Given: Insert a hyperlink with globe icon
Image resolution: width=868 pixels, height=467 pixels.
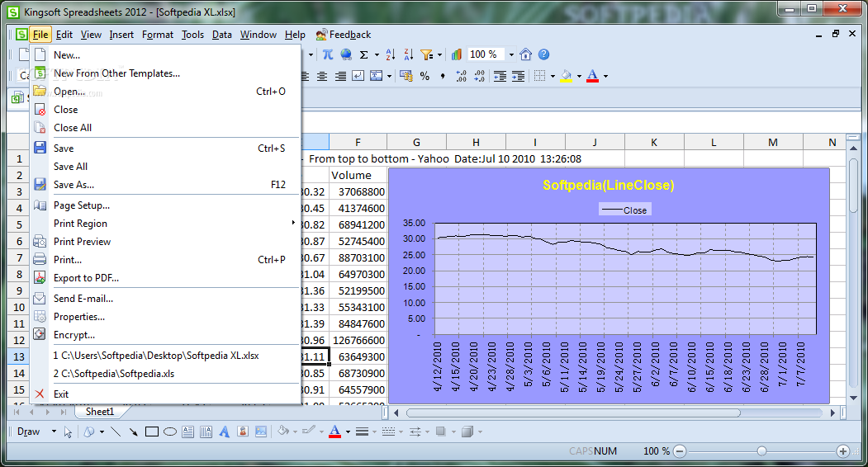Looking at the screenshot, I should (x=346, y=54).
